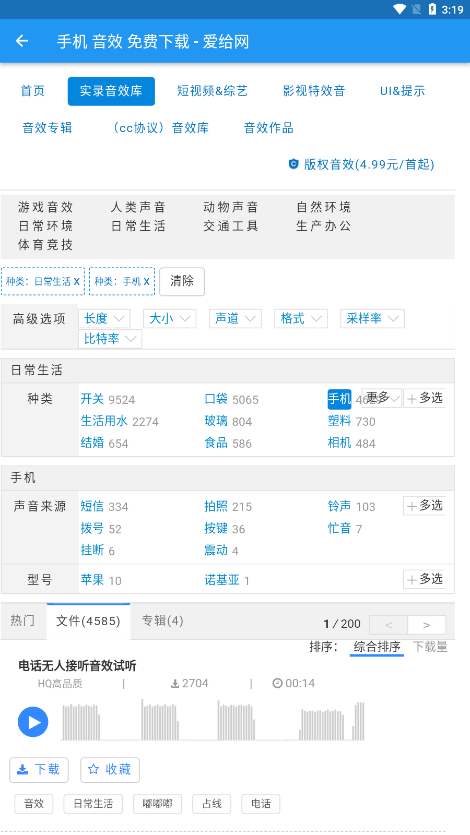This screenshot has height=835, width=470.
Task: Select the 动物声音 category
Action: pos(230,207)
